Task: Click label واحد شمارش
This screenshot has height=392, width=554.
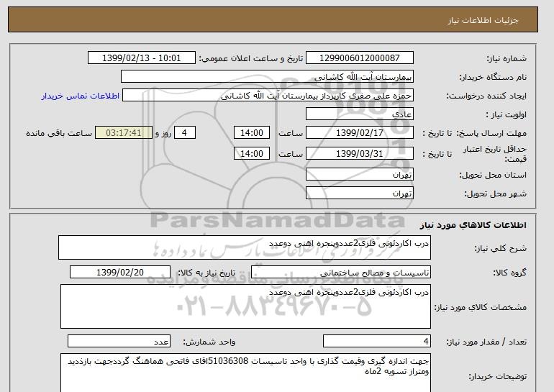Action: coord(209,342)
